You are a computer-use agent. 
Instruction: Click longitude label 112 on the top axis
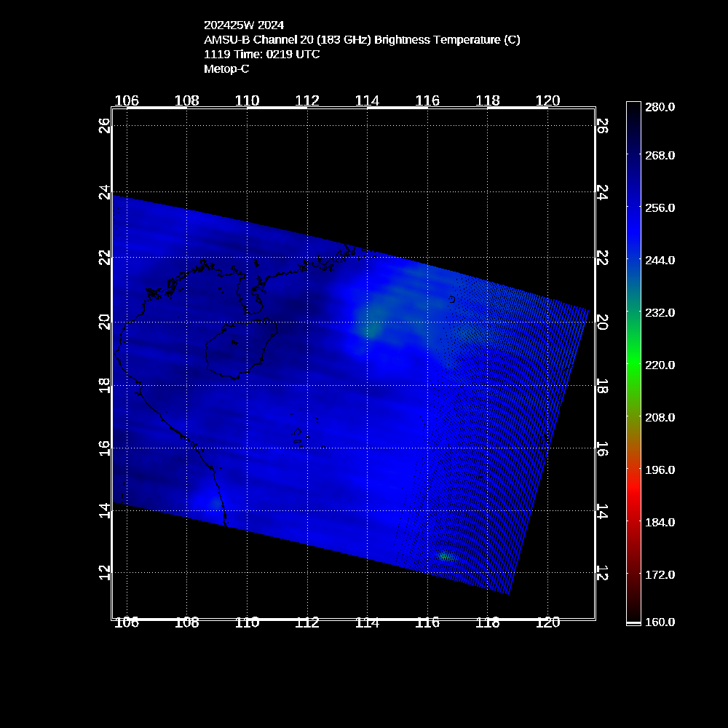click(307, 100)
